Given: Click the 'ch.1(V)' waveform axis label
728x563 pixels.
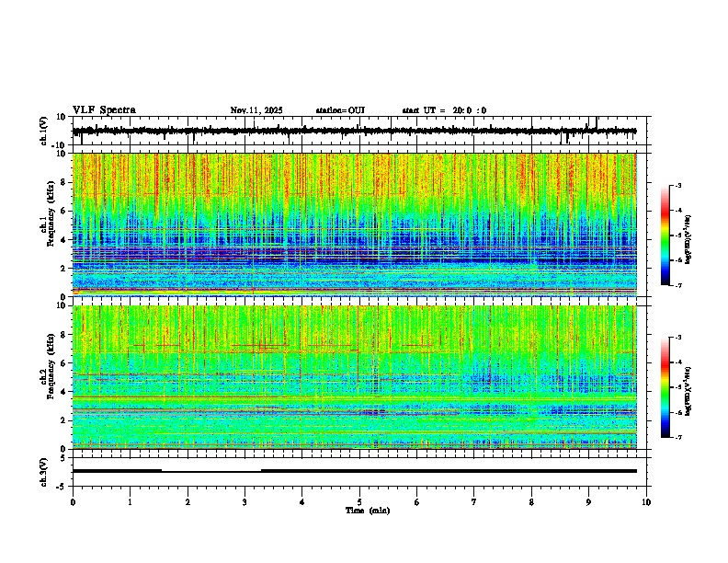Looking at the screenshot, I should tap(44, 131).
